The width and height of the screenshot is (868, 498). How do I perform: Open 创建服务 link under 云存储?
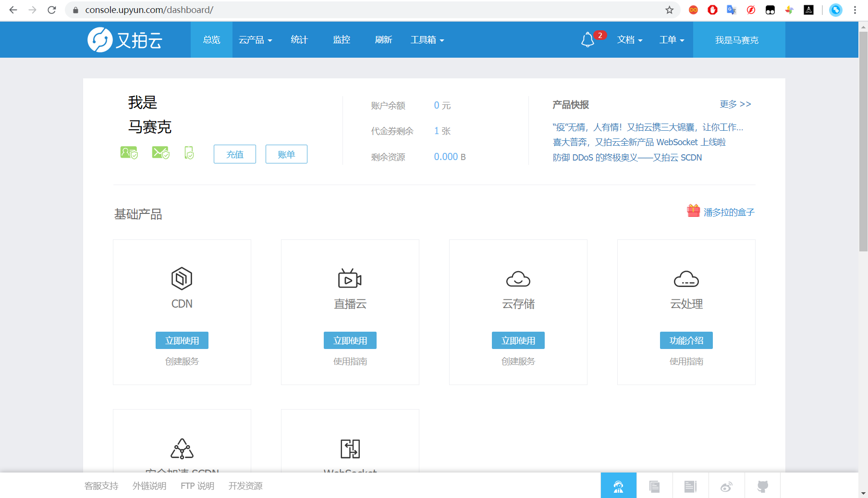pos(518,361)
